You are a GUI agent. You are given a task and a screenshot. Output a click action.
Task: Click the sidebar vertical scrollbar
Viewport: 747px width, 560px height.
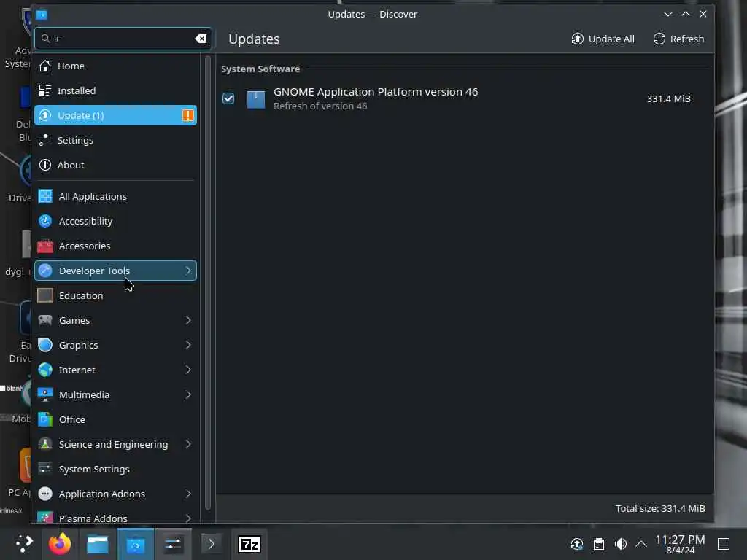coord(208,283)
